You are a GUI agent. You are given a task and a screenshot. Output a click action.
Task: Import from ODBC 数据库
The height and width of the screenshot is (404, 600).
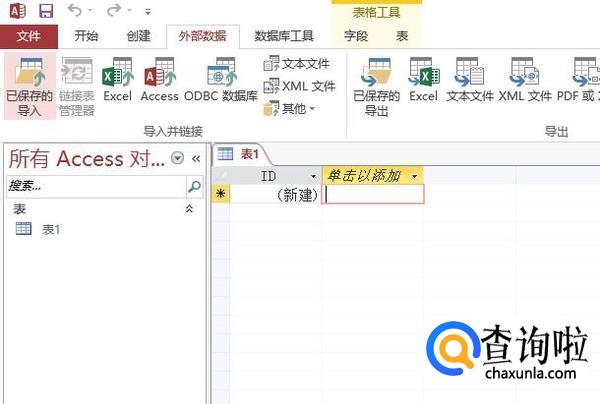tap(221, 80)
